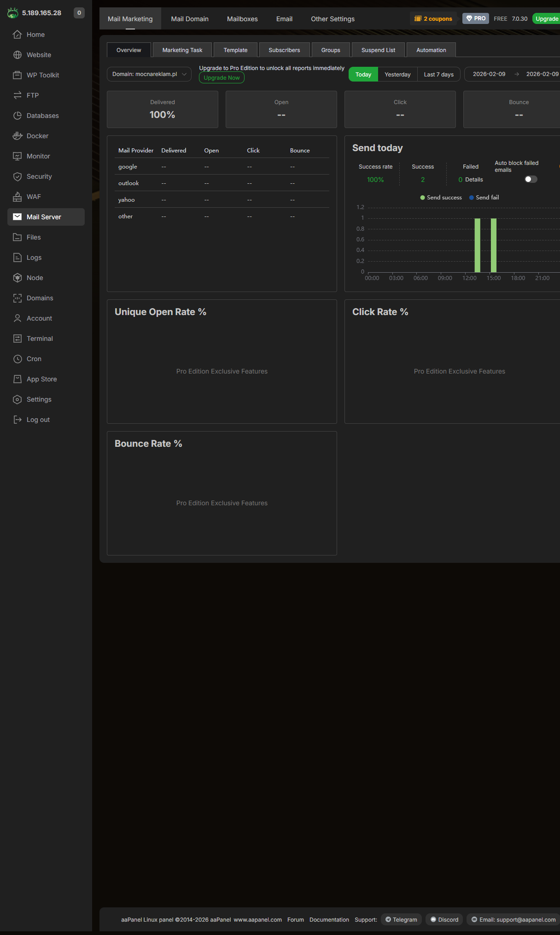The width and height of the screenshot is (560, 935).
Task: Switch to the Subscribers tab
Action: (284, 50)
